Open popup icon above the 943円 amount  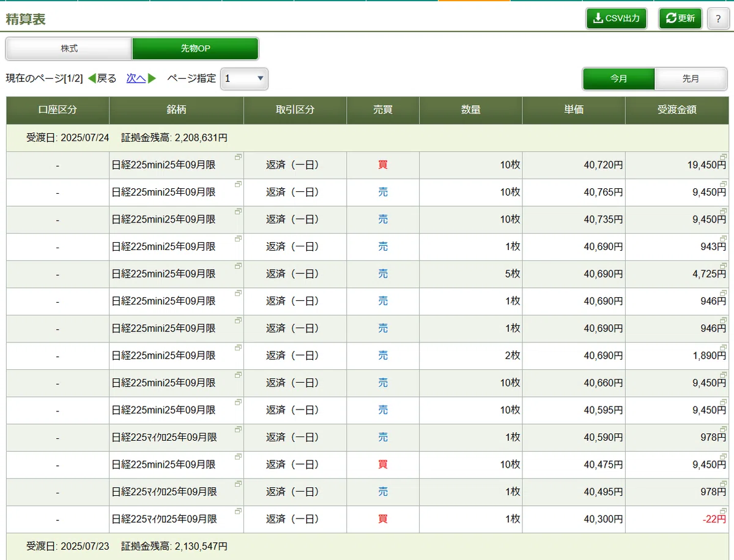(x=724, y=238)
